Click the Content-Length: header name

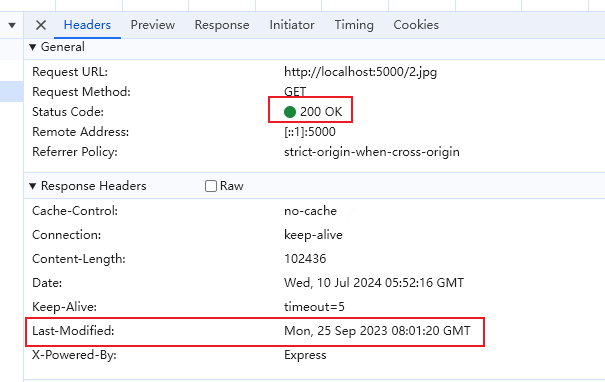(79, 259)
